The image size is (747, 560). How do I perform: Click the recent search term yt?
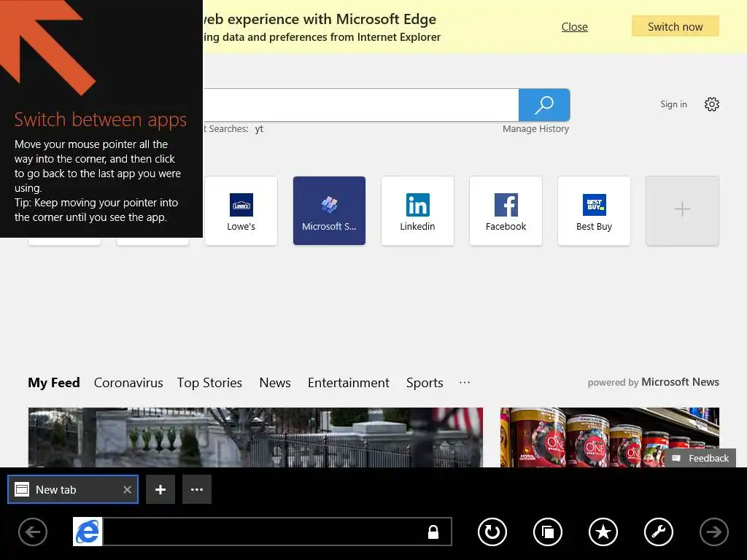(259, 129)
